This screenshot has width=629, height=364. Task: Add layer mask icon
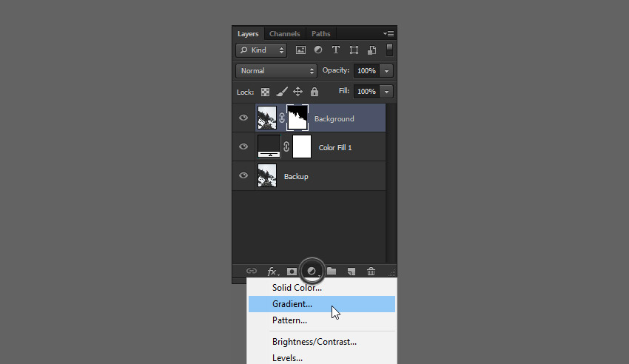pos(292,272)
